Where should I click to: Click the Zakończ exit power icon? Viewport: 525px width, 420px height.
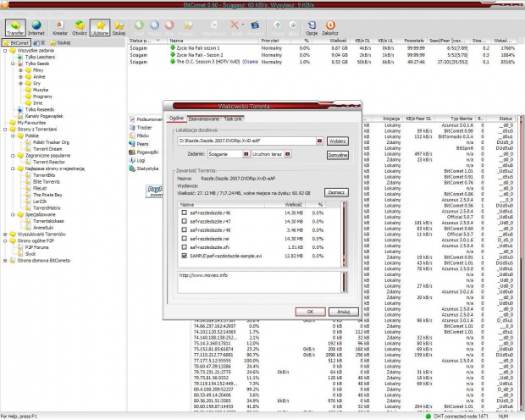(330, 27)
